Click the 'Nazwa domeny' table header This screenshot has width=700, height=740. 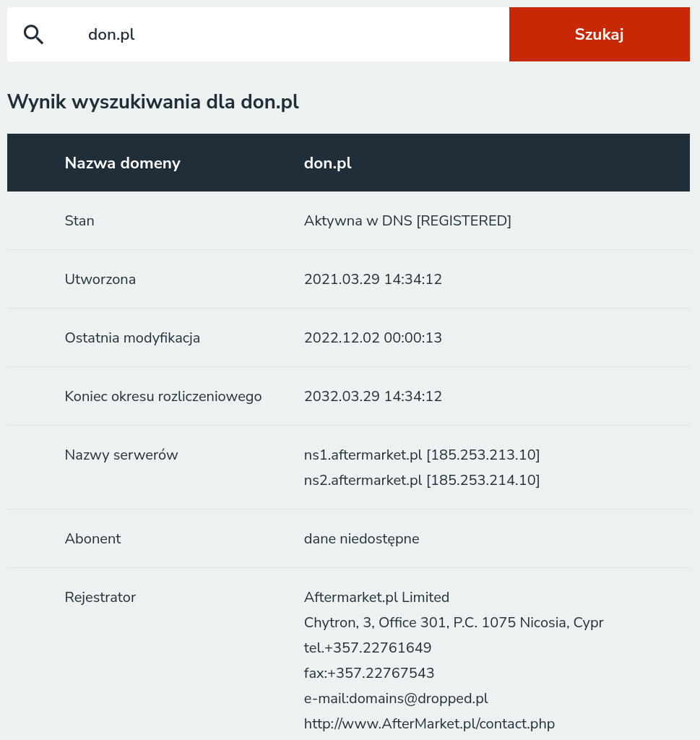coord(122,163)
